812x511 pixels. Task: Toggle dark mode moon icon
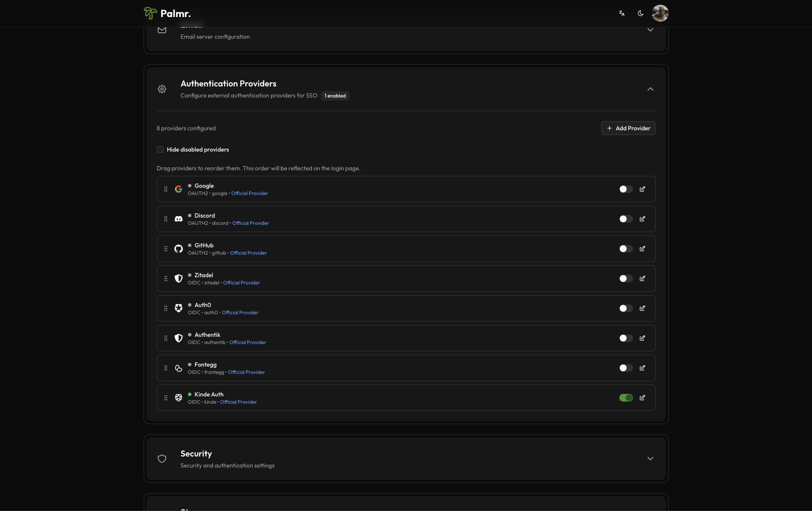pos(640,13)
